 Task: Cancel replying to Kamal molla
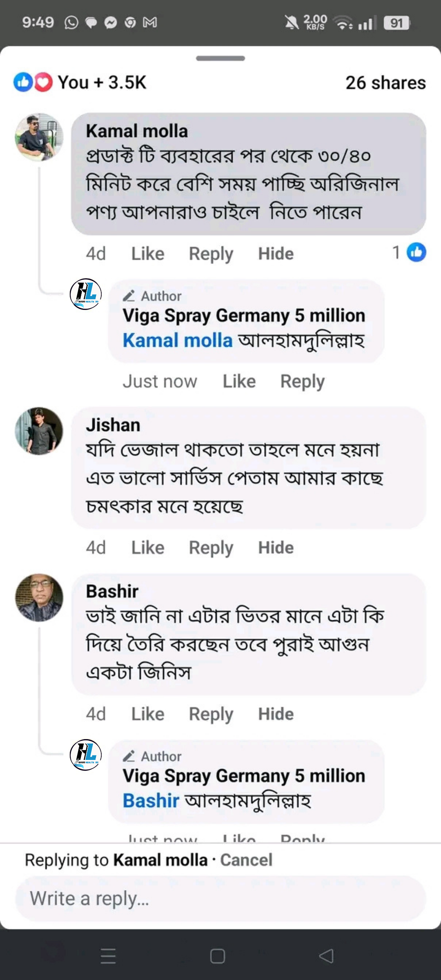click(246, 860)
